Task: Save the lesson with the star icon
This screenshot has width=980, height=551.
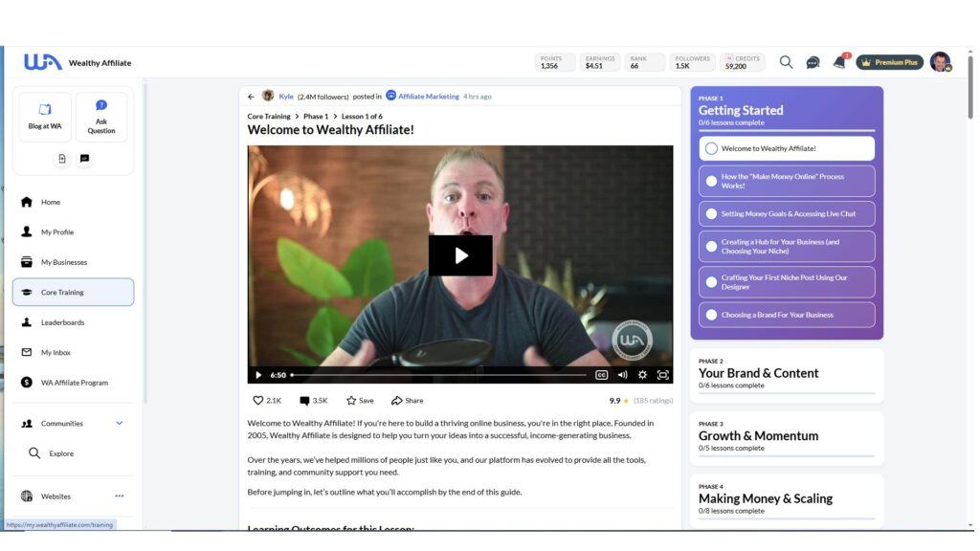Action: coord(360,401)
